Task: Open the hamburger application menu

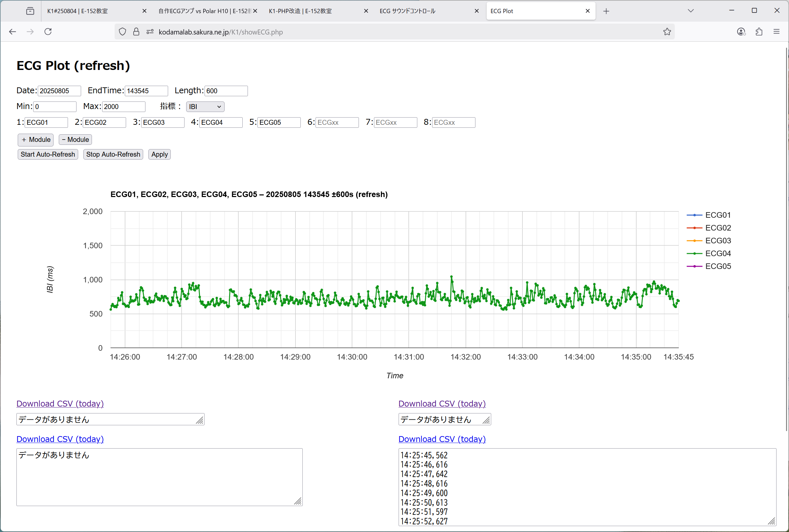Action: pos(777,32)
